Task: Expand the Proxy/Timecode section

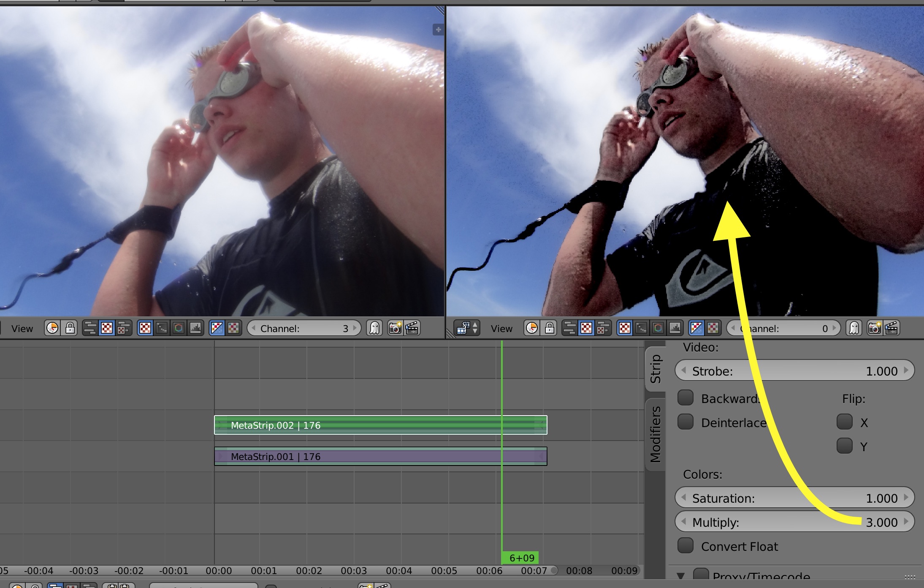Action: tap(681, 575)
